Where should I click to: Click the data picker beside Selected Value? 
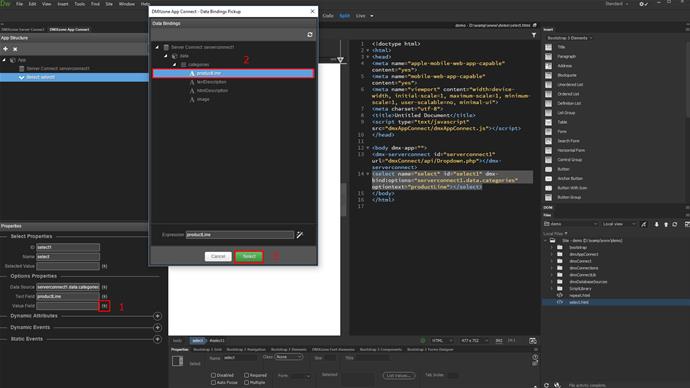point(104,266)
